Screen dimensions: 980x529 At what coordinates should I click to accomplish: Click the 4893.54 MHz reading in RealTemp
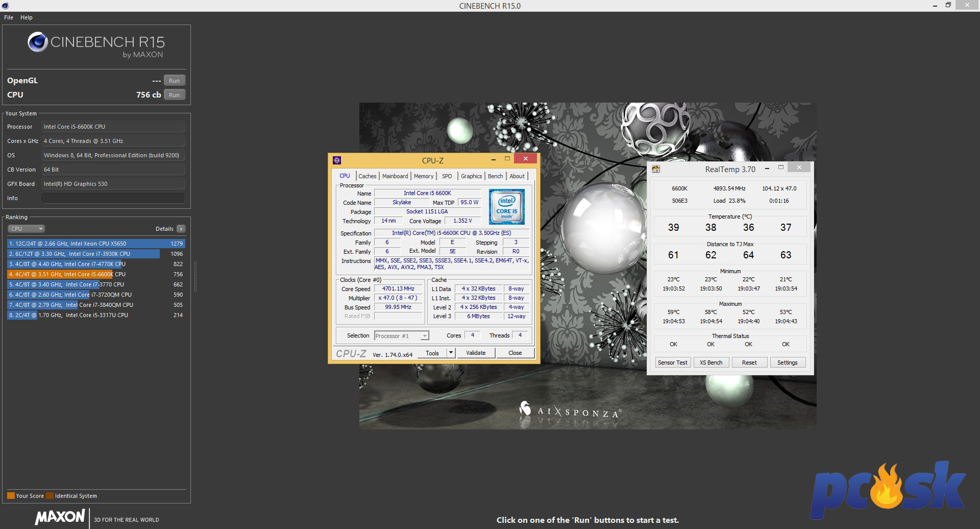coord(729,188)
